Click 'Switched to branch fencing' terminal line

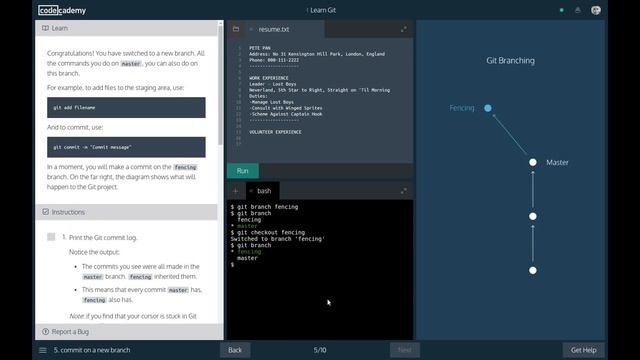pyautogui.click(x=278, y=239)
